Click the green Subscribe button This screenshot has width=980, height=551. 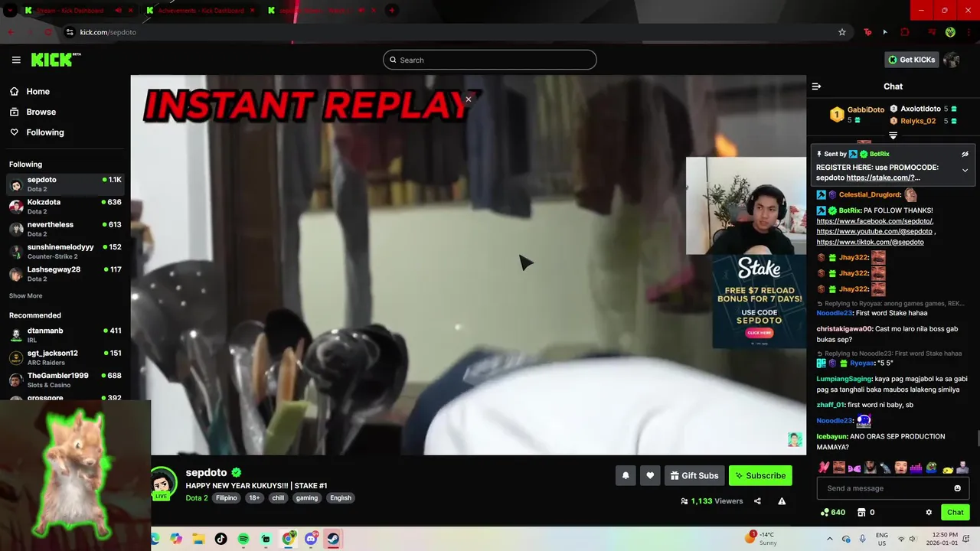point(760,475)
